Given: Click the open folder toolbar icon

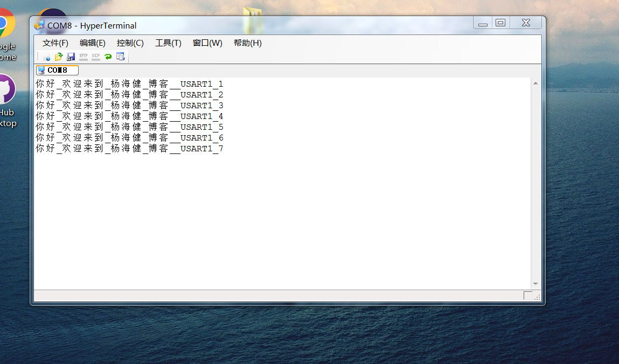Looking at the screenshot, I should (59, 57).
